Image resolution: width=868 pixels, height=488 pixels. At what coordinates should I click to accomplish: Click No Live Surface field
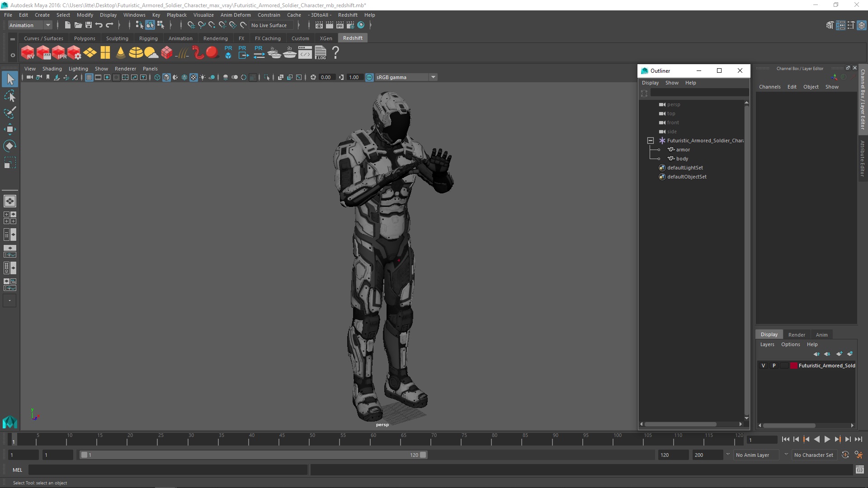[272, 25]
